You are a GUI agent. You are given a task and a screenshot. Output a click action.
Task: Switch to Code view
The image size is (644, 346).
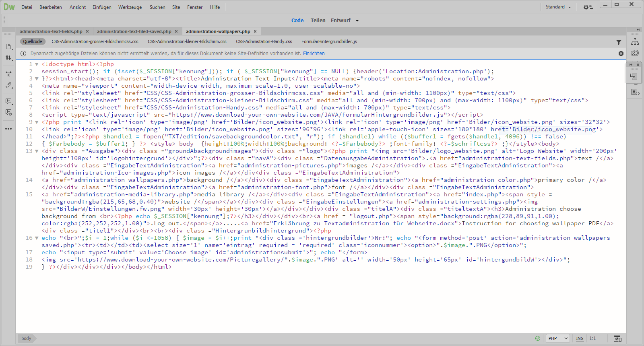coord(297,21)
